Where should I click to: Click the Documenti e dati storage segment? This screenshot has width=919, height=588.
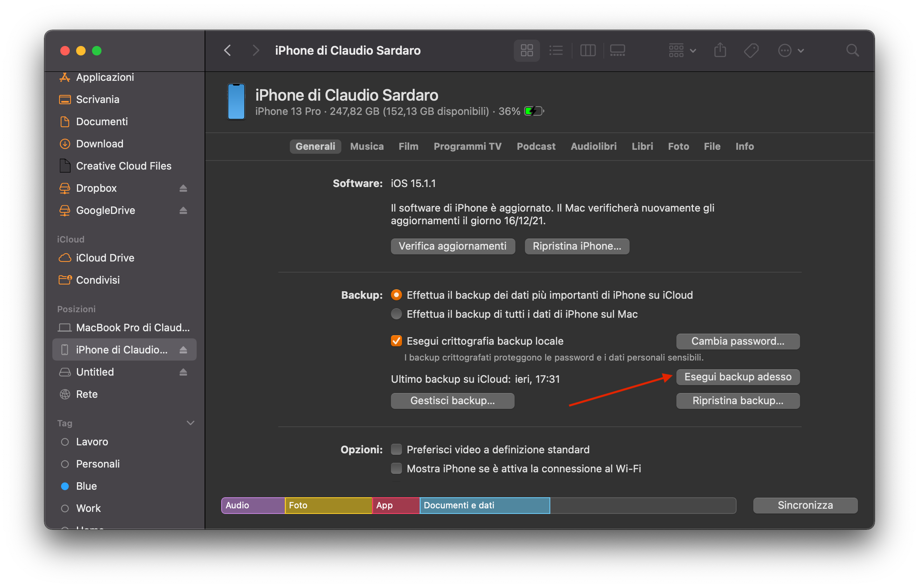(484, 506)
